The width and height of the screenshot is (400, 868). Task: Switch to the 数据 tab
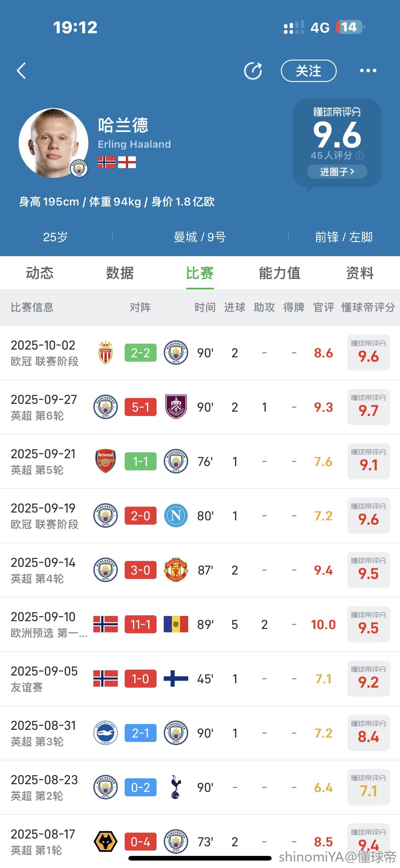[x=119, y=273]
